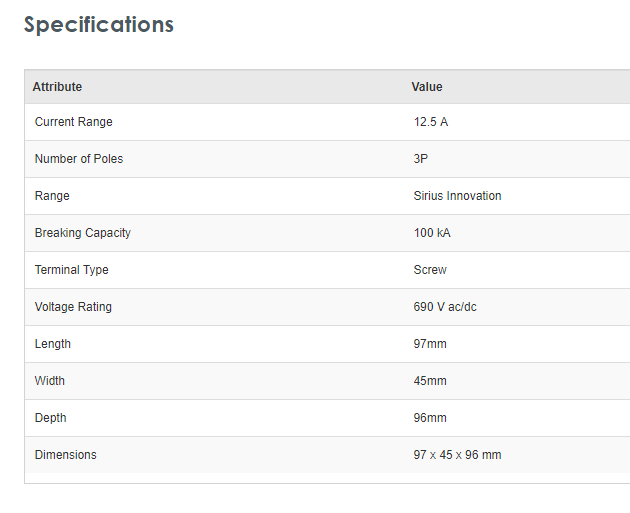
Task: Click the Screw value cell
Action: (430, 270)
